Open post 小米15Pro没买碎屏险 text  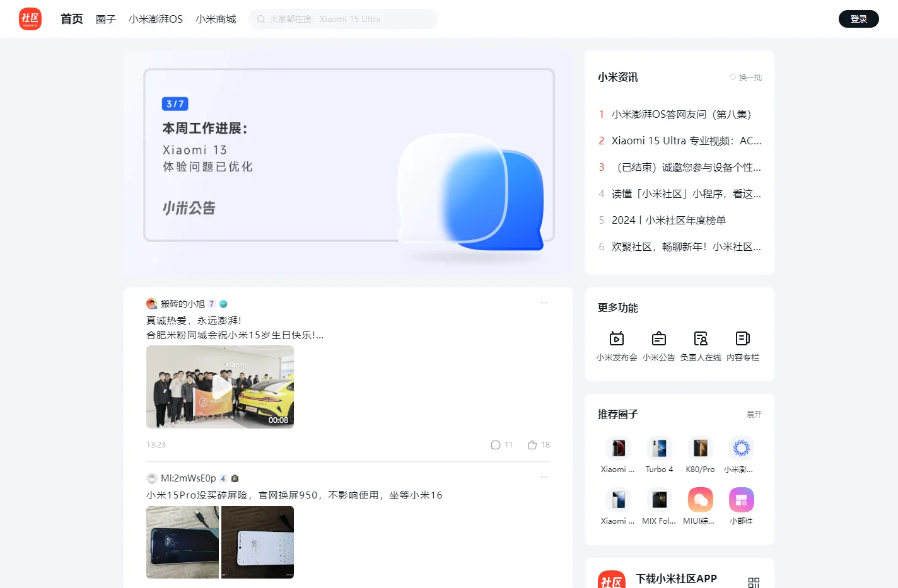(x=294, y=495)
